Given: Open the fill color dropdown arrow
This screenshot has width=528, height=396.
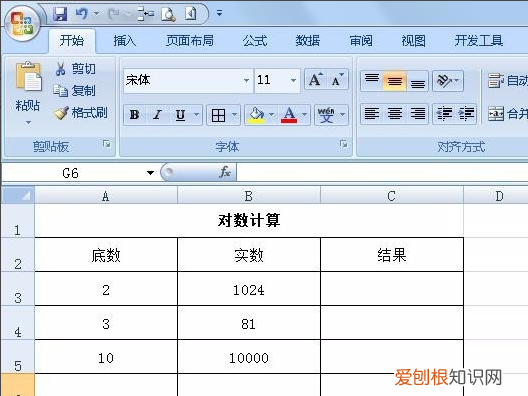Looking at the screenshot, I should tap(271, 115).
